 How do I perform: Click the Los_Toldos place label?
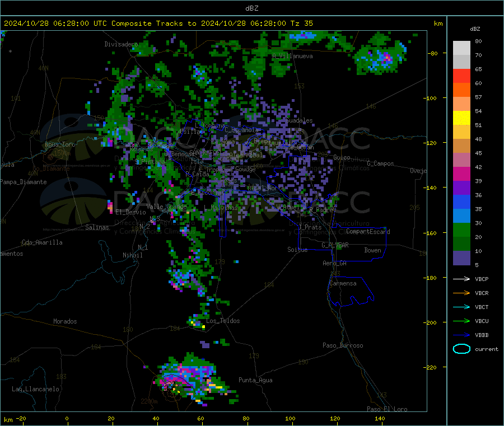(x=223, y=321)
